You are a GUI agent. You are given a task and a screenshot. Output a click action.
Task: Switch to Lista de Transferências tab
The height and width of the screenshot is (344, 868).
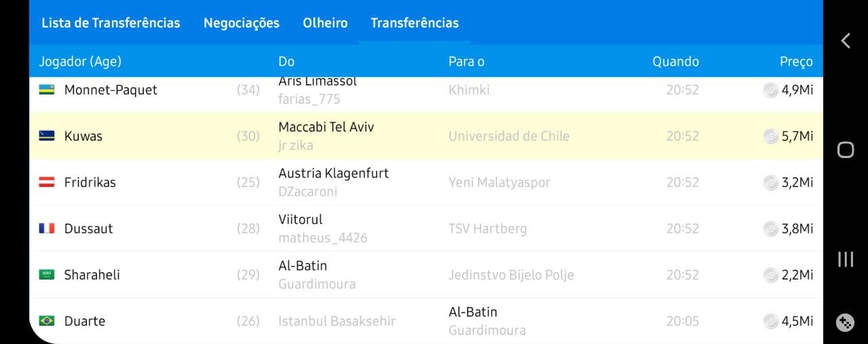point(111,23)
